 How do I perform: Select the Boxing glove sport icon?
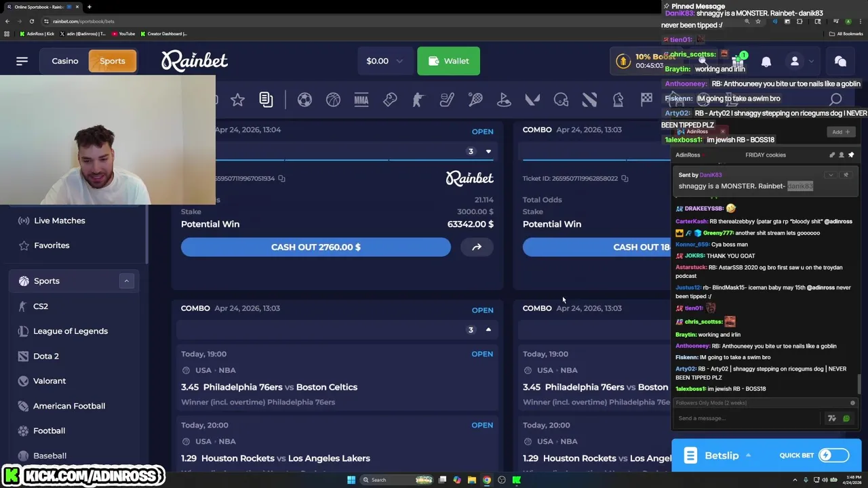pyautogui.click(x=390, y=100)
